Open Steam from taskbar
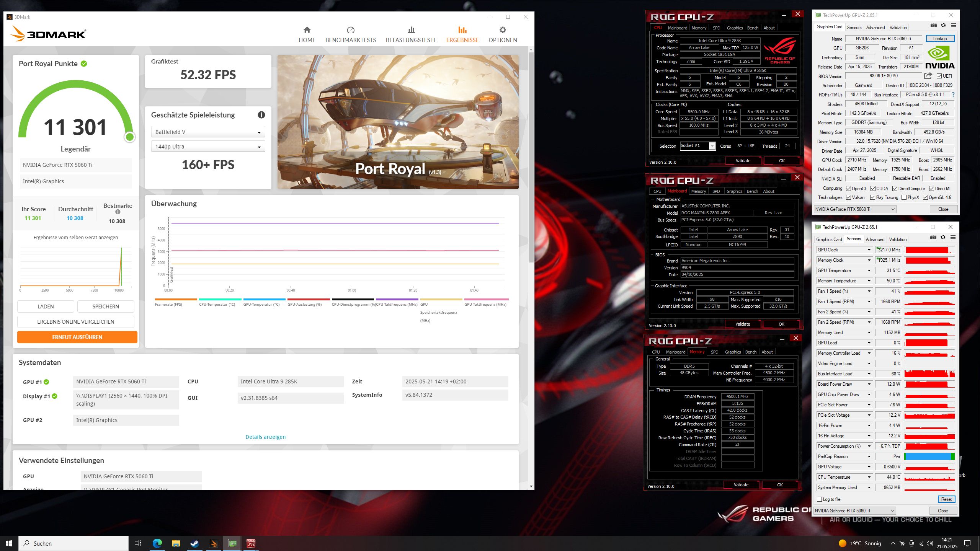The width and height of the screenshot is (980, 551). [194, 543]
